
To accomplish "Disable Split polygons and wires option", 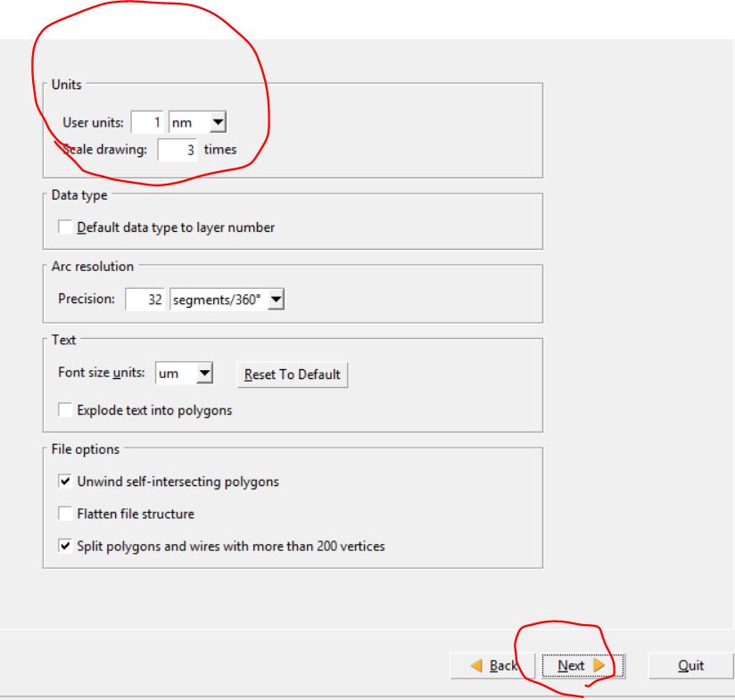I will 66,546.
